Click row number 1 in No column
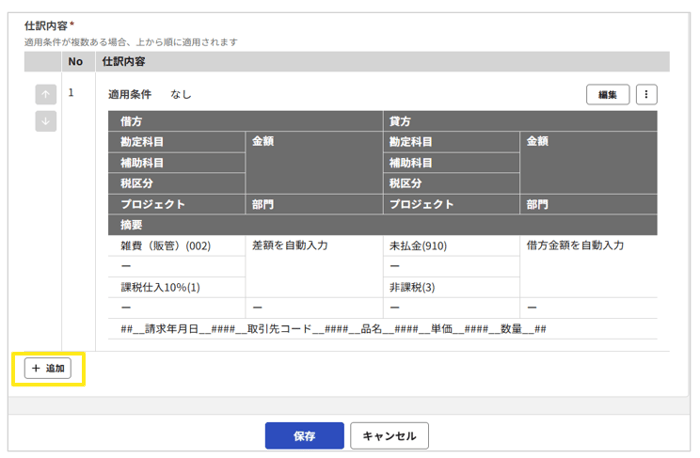Screen dimensions: 700x458 (71, 93)
